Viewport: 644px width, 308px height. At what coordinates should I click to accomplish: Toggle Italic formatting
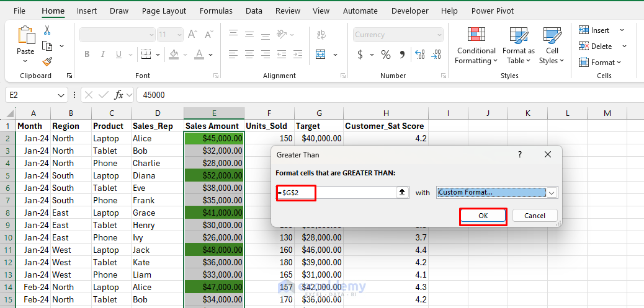102,54
